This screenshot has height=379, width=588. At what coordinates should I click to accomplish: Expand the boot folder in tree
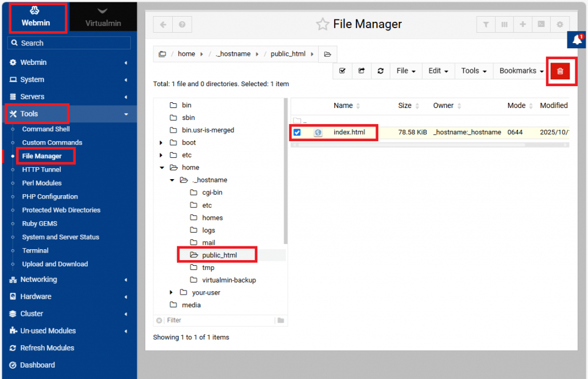(161, 142)
